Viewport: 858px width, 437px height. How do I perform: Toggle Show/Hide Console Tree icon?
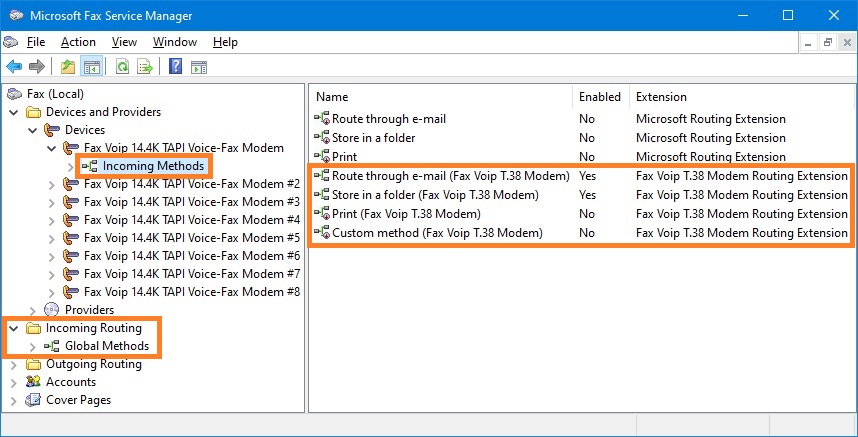pyautogui.click(x=91, y=67)
